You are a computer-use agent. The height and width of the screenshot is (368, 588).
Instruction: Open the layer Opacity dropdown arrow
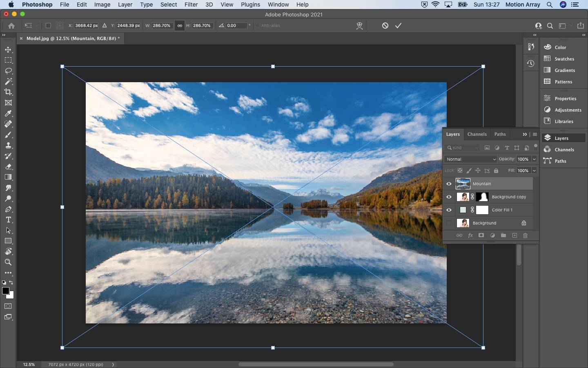coord(534,159)
